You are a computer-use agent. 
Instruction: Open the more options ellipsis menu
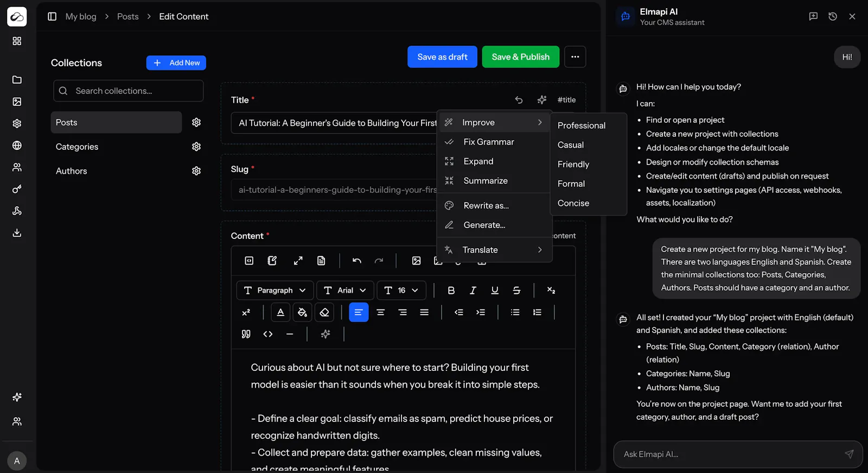[575, 57]
